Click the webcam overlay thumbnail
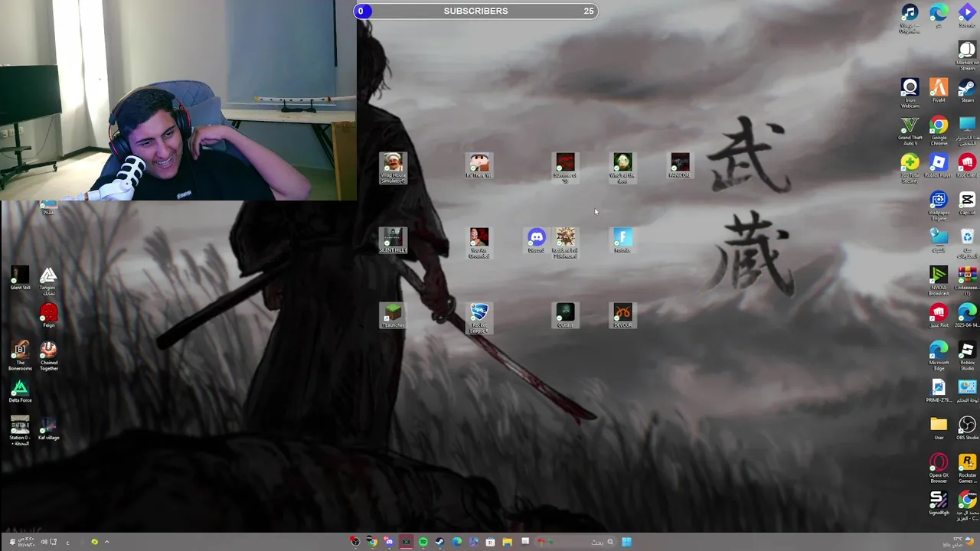Viewport: 980px width, 551px height. pos(178,100)
